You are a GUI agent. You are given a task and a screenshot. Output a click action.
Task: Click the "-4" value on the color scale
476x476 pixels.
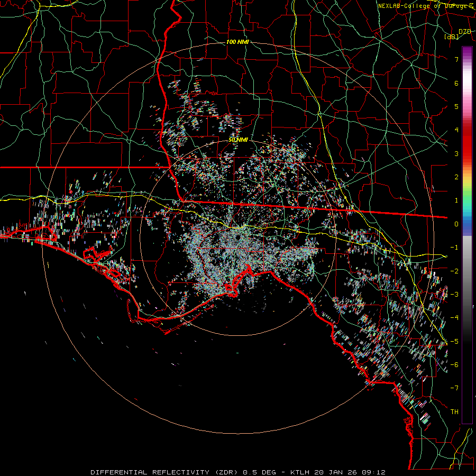coord(454,318)
